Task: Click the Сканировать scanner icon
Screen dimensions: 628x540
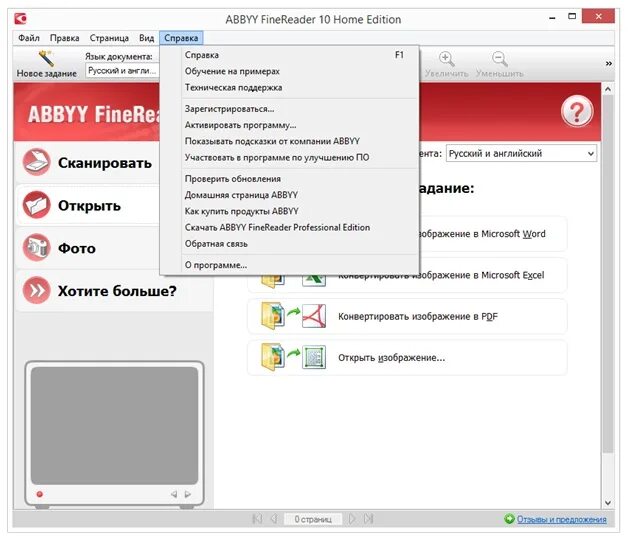Action: 36,162
